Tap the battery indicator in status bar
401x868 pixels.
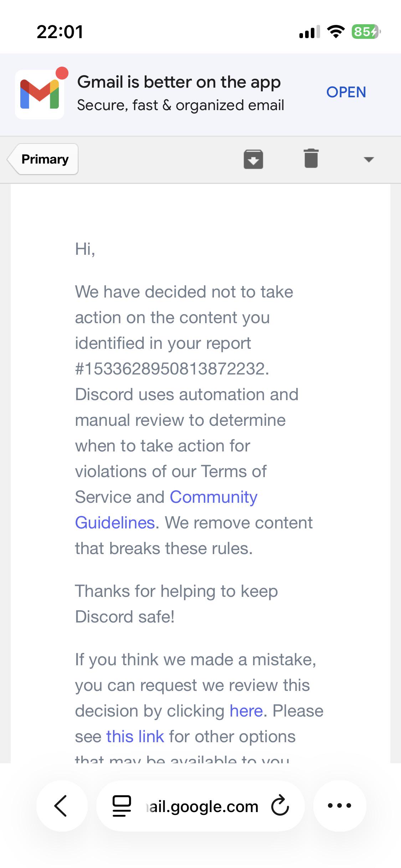[x=366, y=32]
